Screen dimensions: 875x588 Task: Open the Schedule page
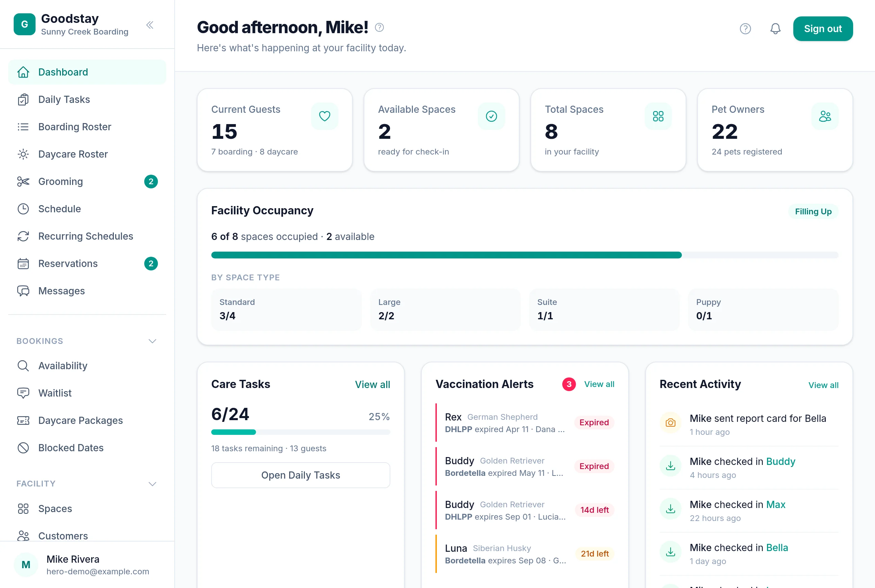87,209
